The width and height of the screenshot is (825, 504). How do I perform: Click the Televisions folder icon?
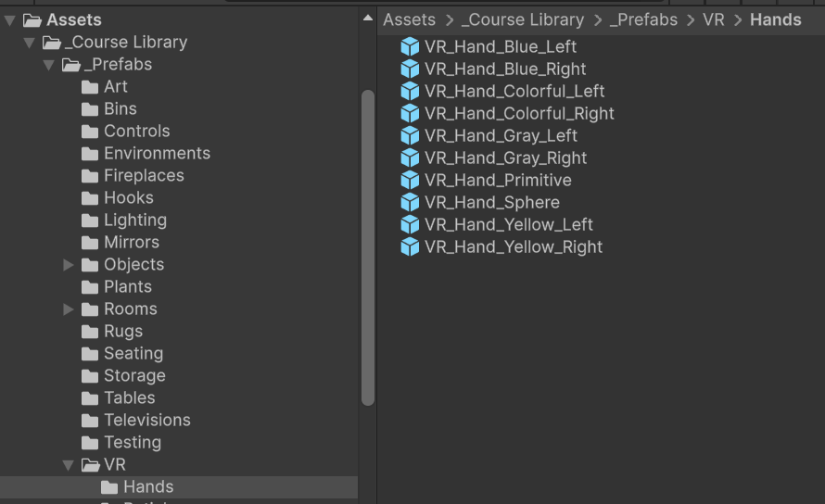point(90,421)
